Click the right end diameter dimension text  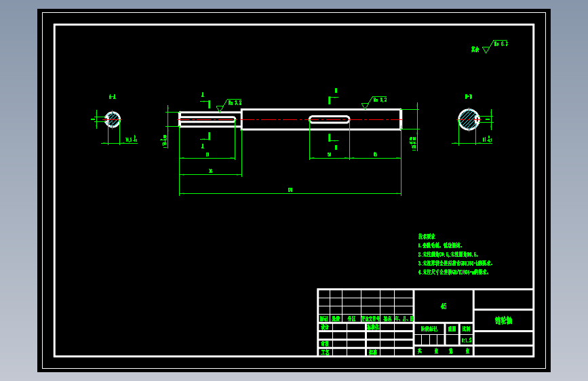click(413, 143)
